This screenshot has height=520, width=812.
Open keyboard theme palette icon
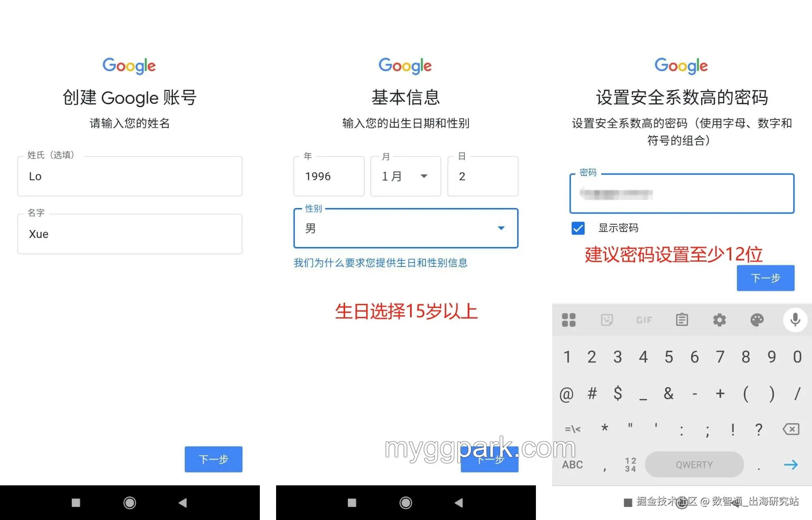[x=757, y=320]
